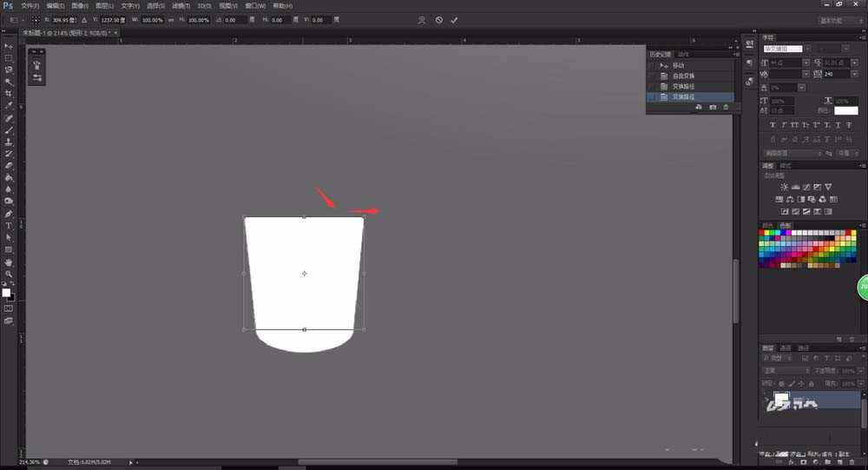Toggle relative positioning triangle in options bar
Screen dimensions: 868x470
coord(83,19)
